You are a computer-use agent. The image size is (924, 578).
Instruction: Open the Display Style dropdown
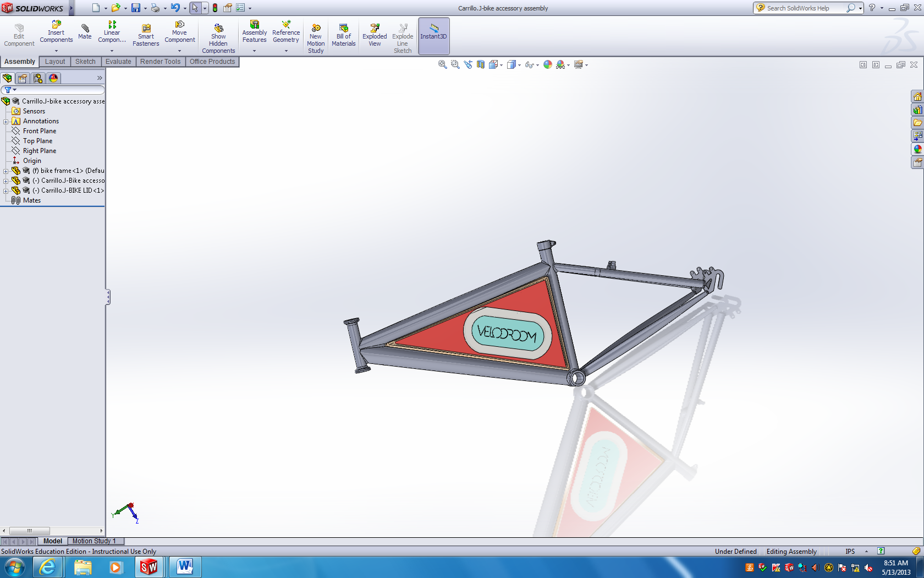[519, 65]
